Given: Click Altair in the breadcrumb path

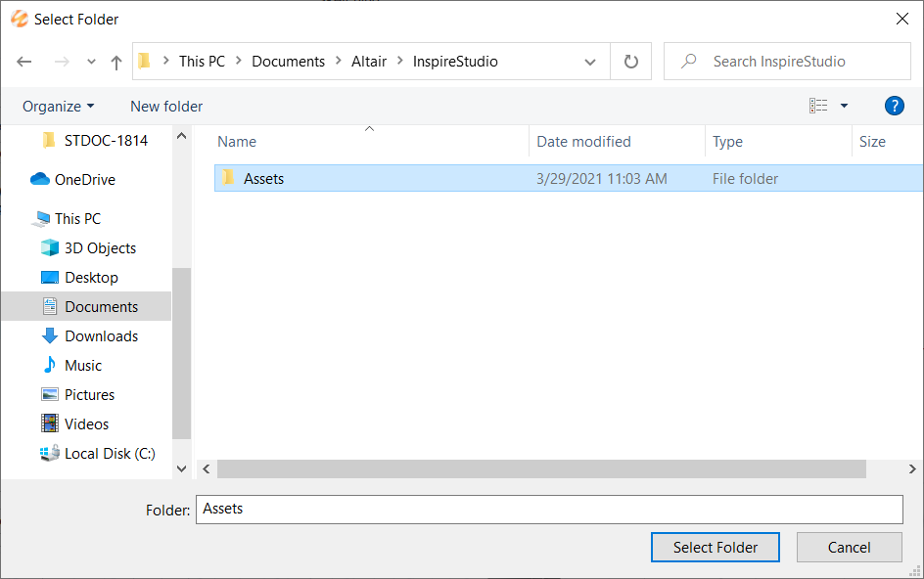Looking at the screenshot, I should point(369,62).
